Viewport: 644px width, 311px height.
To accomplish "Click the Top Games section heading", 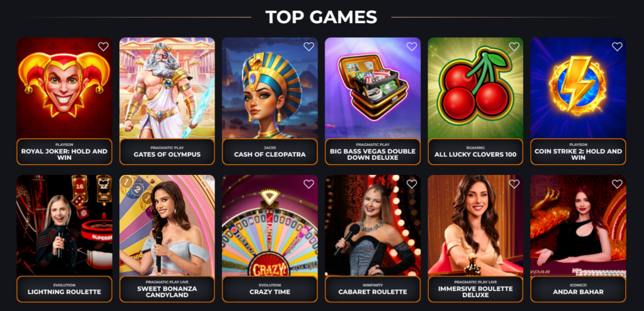I will [x=321, y=17].
